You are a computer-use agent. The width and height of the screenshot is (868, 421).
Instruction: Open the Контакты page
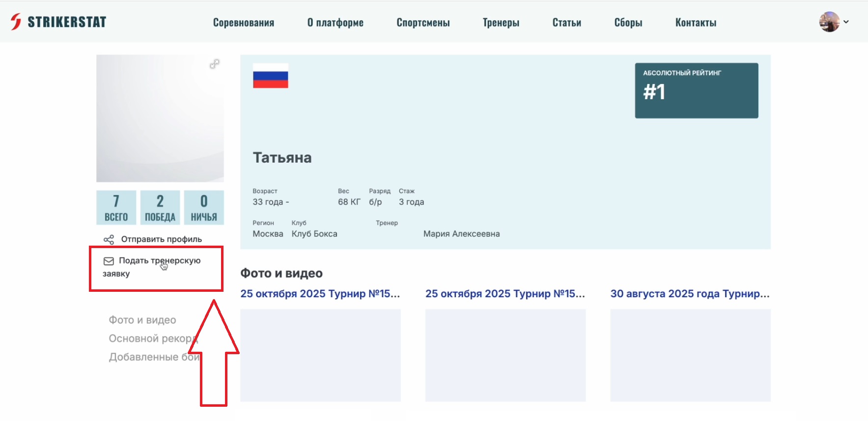click(696, 23)
